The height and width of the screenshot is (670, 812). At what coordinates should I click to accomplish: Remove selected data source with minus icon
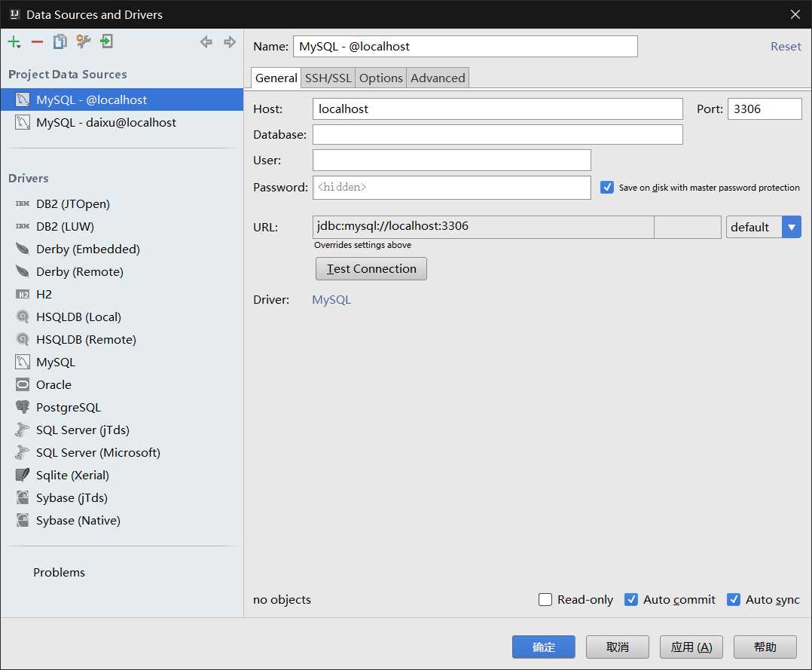coord(38,42)
